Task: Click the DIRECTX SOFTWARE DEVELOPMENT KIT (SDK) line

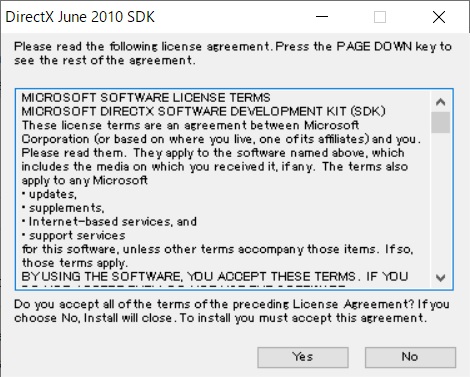Action: (204, 111)
